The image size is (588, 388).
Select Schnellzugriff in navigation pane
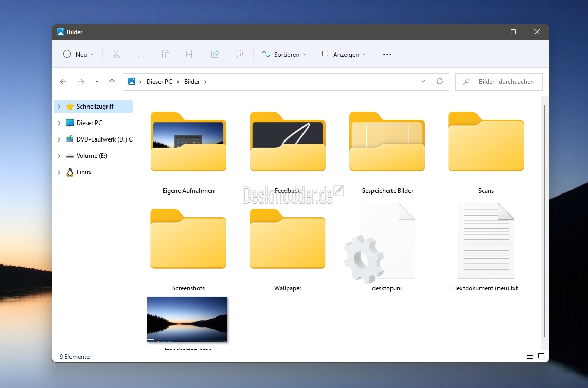point(94,107)
